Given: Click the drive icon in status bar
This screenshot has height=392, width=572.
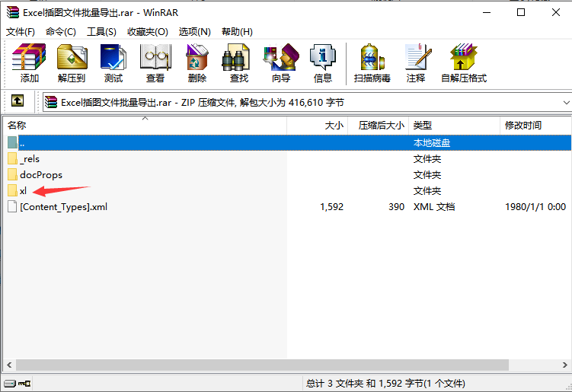Looking at the screenshot, I should [x=10, y=384].
